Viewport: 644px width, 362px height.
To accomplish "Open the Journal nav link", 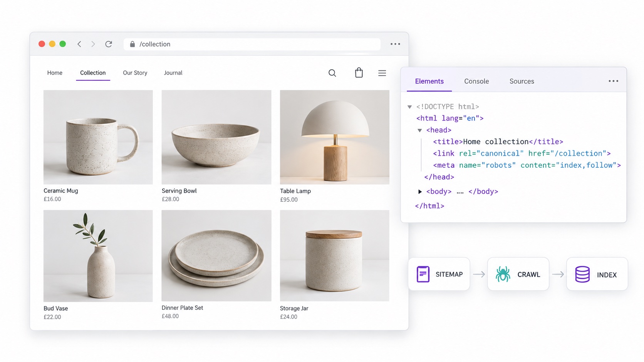I will [x=173, y=73].
